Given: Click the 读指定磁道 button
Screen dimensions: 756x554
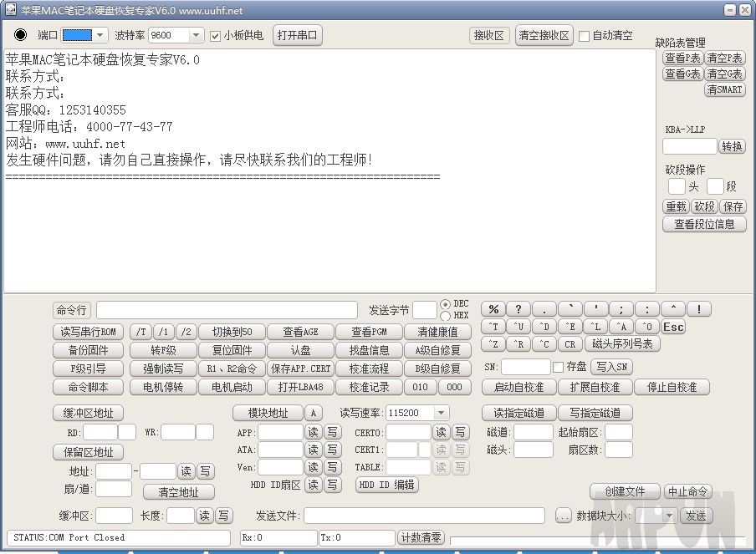Looking at the screenshot, I should [518, 414].
